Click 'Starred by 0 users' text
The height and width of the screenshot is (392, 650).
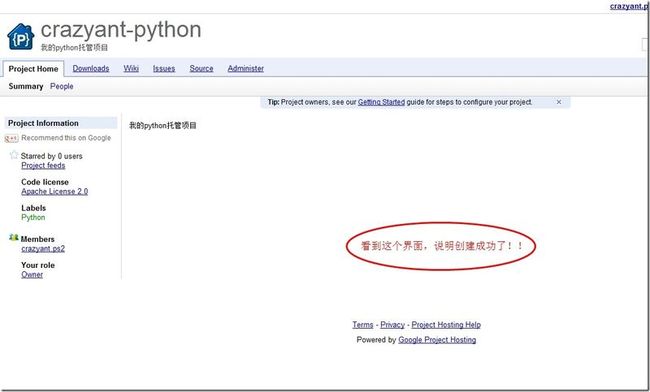52,156
